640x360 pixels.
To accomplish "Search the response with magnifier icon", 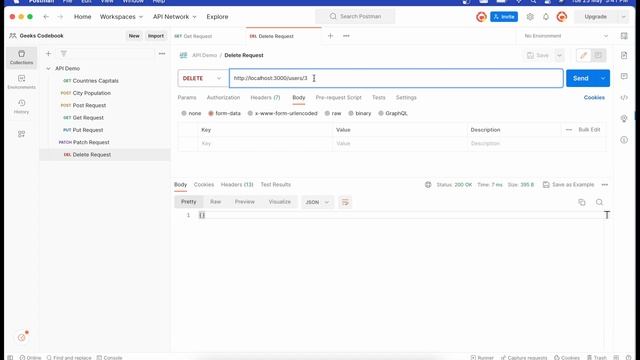I will pyautogui.click(x=599, y=202).
